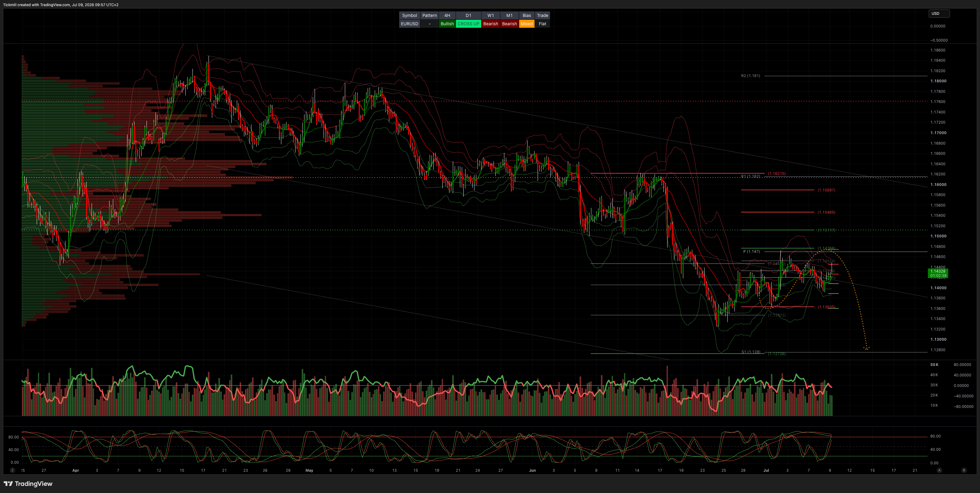Viewport: 980px width, 493px height.
Task: Toggle the B scale button at bottom right
Action: pyautogui.click(x=964, y=470)
